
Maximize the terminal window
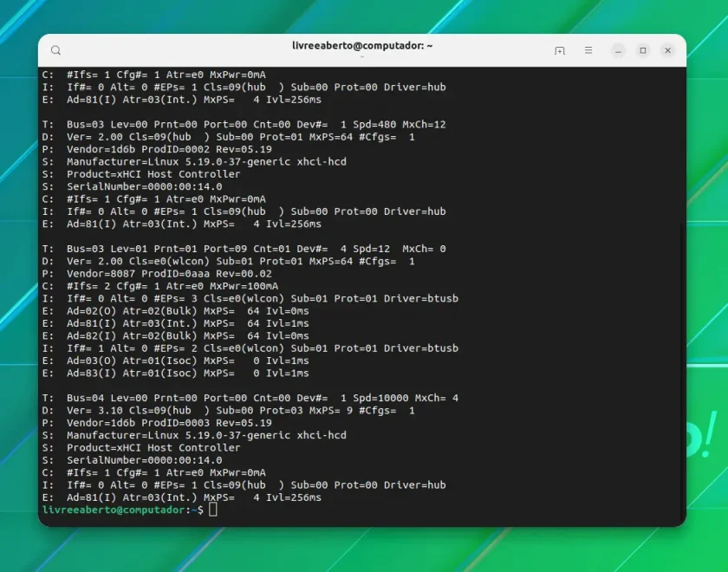(x=643, y=50)
